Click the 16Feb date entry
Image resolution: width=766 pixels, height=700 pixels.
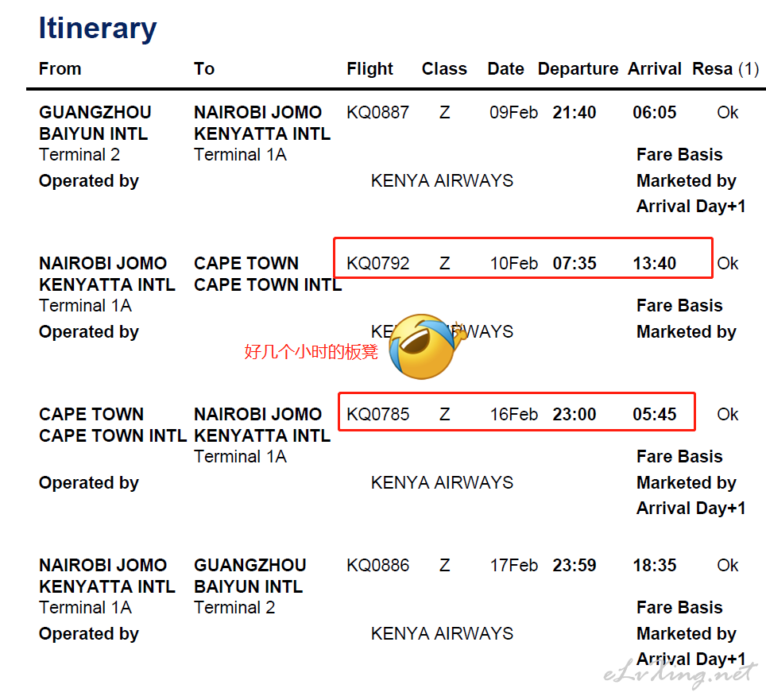(513, 414)
